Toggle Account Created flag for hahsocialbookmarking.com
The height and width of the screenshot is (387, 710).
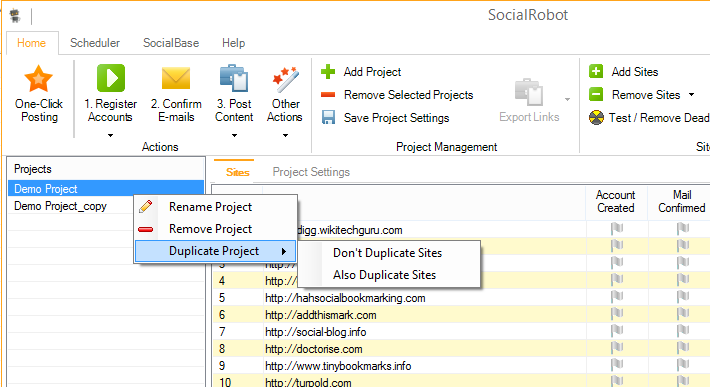(616, 297)
